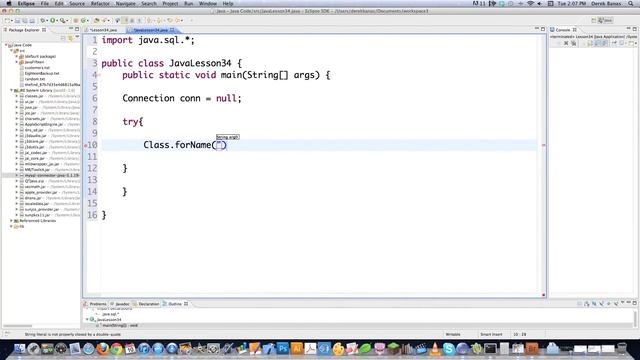The height and width of the screenshot is (360, 640).
Task: Open Skype from the Dock
Action: click(x=449, y=349)
